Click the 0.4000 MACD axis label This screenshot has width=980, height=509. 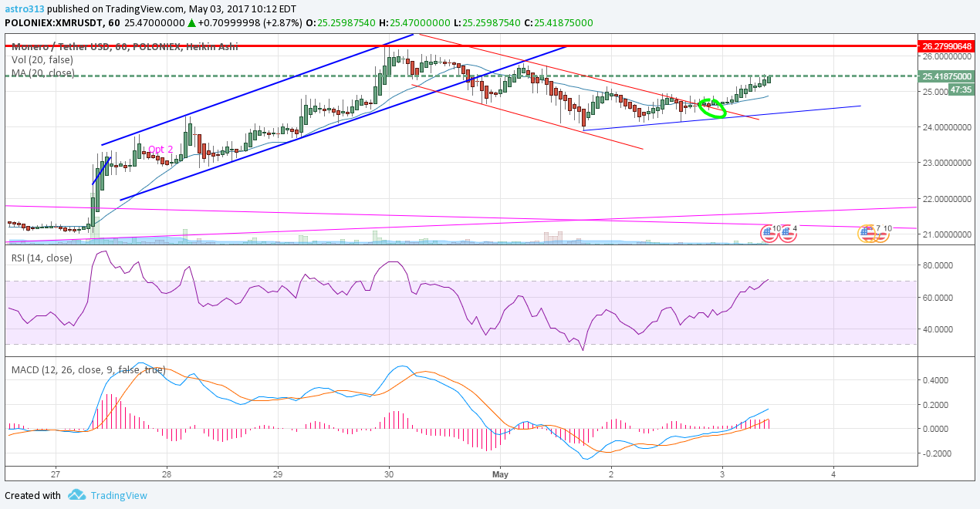[937, 380]
